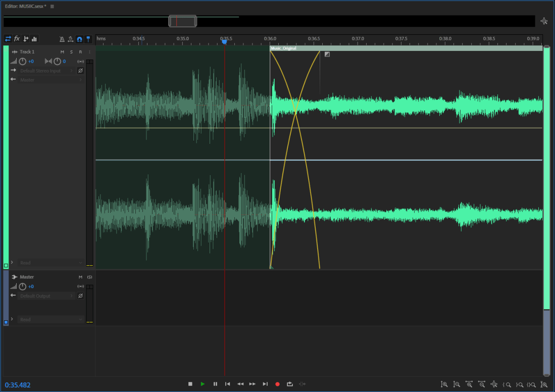Toggle loop playback in the transport bar
Screen dimensions: 555x392
point(290,384)
